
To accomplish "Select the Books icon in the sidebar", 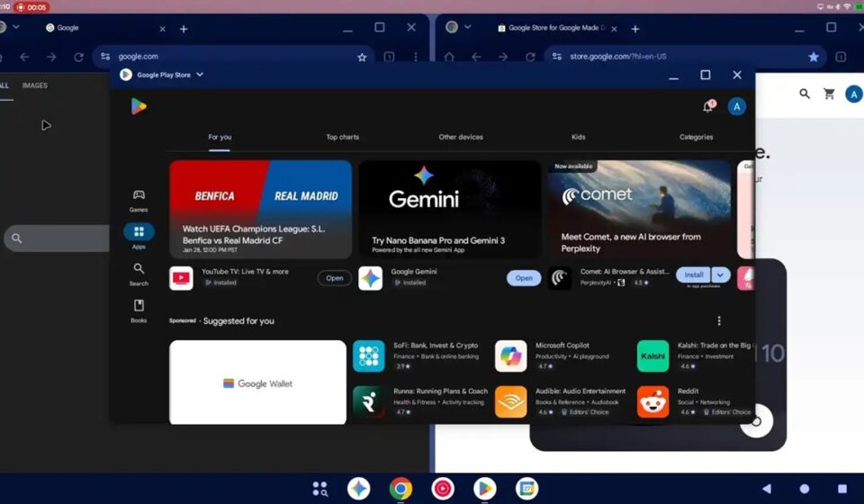I will (x=139, y=310).
